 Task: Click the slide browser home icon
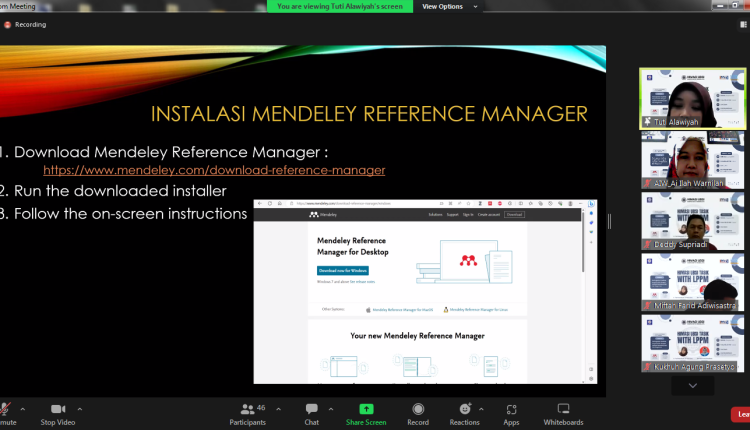(280, 203)
